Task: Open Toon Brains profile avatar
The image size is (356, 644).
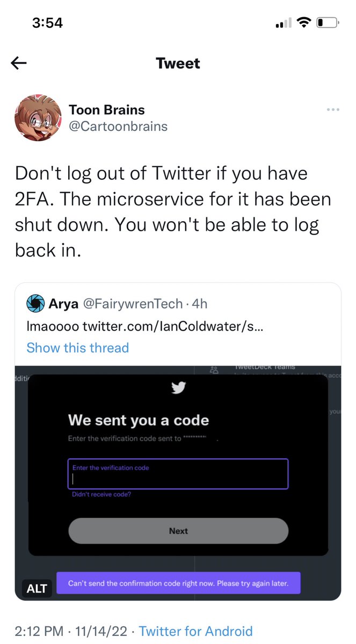Action: [x=38, y=118]
